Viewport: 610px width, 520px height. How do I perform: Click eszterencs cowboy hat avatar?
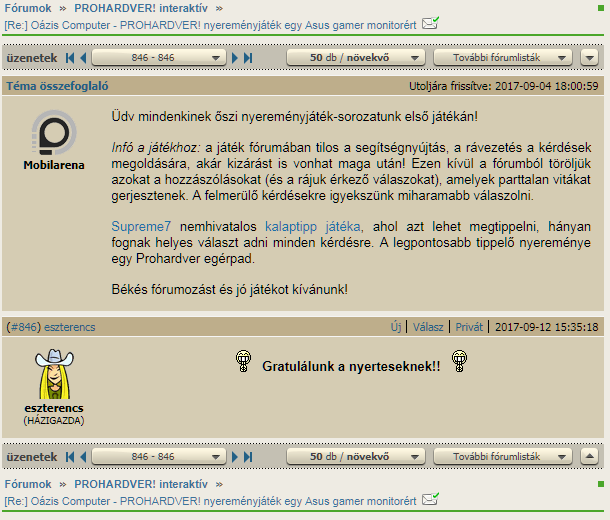click(x=54, y=374)
